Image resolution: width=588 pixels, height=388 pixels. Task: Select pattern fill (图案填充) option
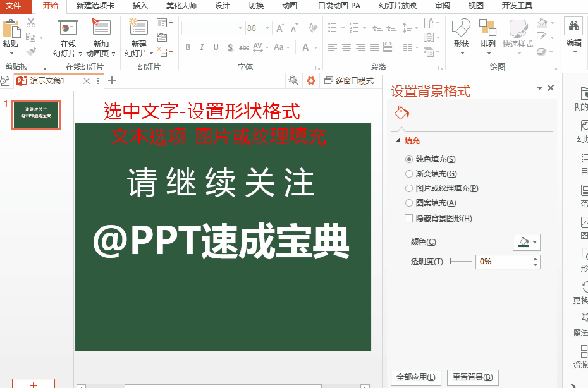tap(408, 203)
